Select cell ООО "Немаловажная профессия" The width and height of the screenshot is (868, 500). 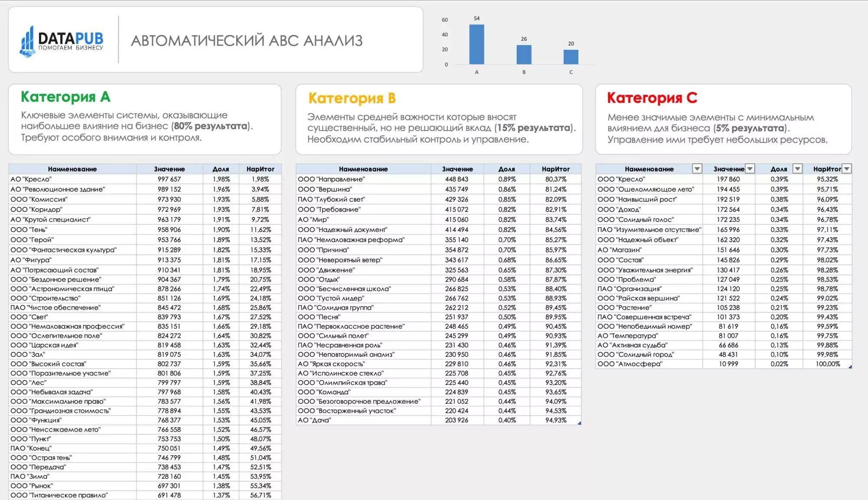coord(72,326)
